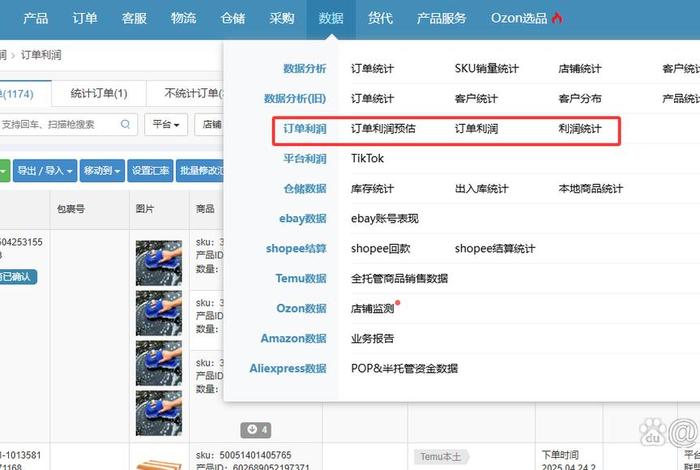Open the 产品 top menu
The image size is (700, 470).
36,18
